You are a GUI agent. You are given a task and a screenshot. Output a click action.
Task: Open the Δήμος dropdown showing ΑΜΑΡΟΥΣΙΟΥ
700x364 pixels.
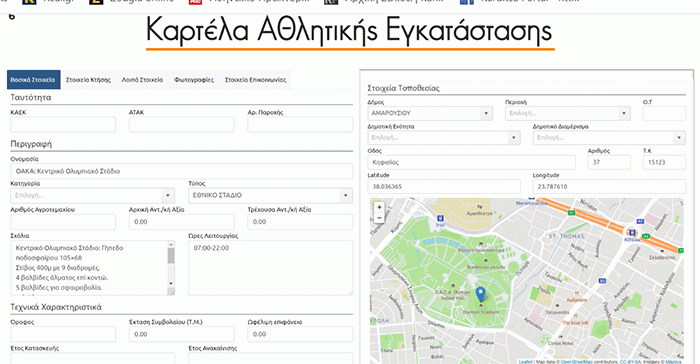430,113
